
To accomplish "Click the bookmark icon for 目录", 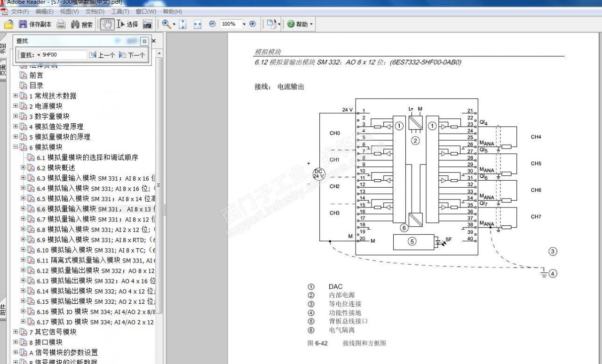I will [23, 86].
